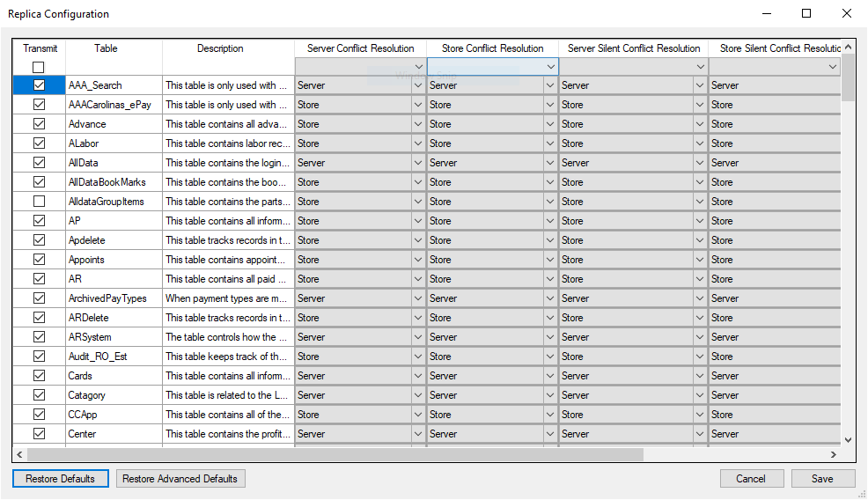Uncheck Transmit for Advance table

39,124
